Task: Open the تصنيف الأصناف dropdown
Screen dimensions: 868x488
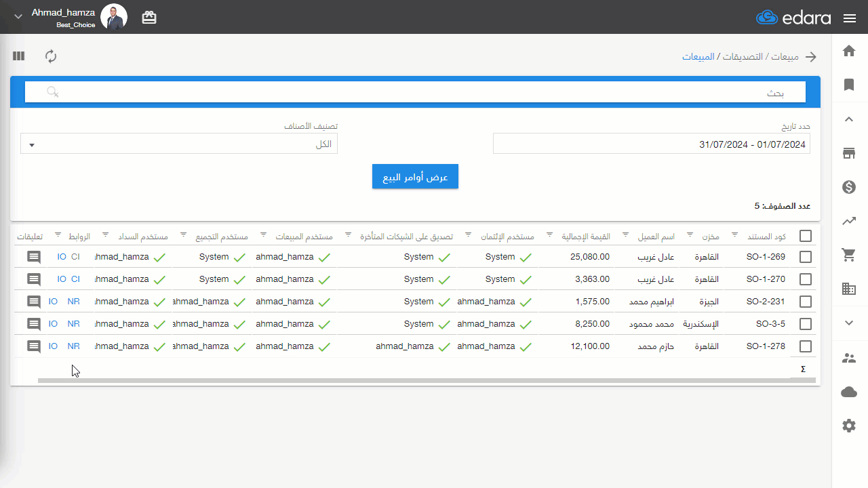Action: click(179, 144)
